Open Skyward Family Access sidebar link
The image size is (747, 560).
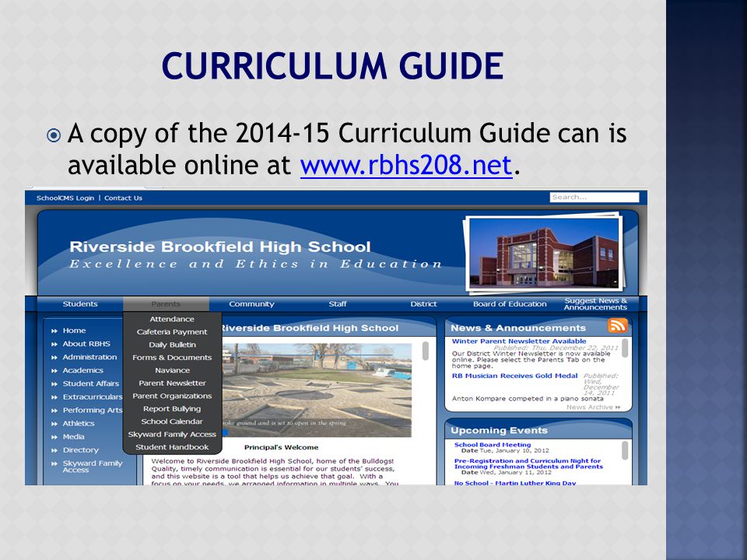[93, 467]
